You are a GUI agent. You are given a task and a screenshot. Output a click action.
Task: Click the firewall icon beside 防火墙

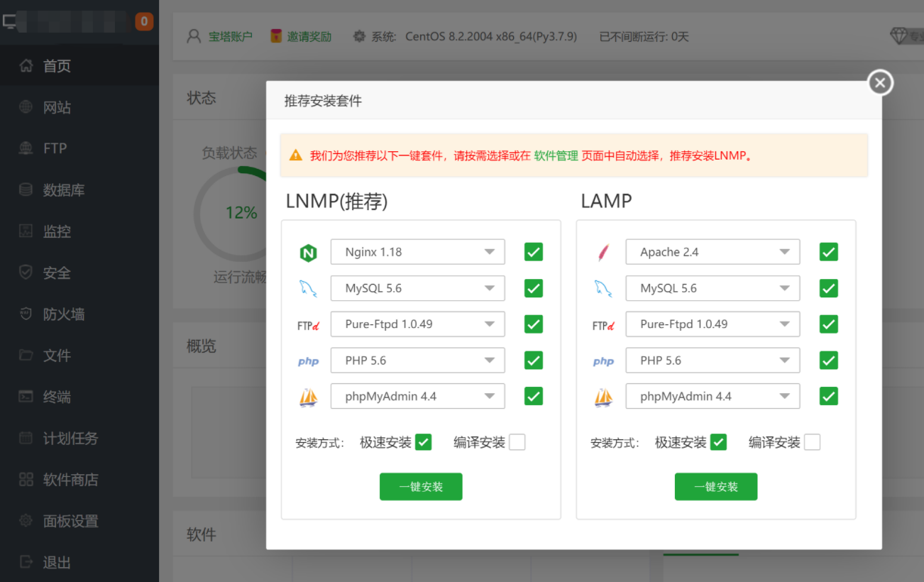[26, 314]
